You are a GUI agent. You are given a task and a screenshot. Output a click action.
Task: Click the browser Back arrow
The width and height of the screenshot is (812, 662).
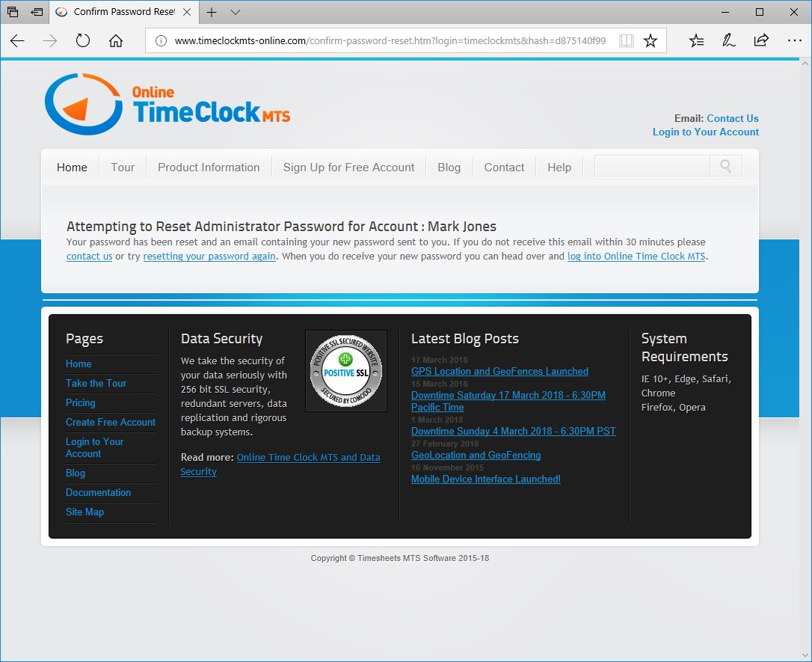[17, 41]
